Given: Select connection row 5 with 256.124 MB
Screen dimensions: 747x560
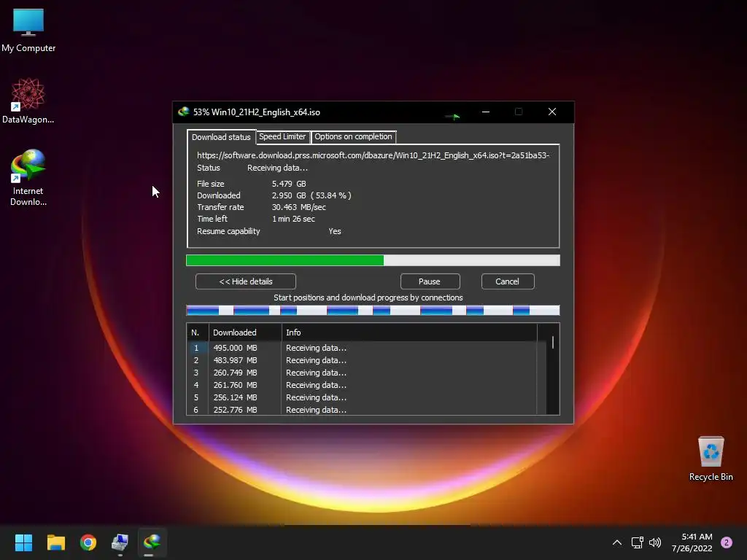Looking at the screenshot, I should (x=367, y=397).
